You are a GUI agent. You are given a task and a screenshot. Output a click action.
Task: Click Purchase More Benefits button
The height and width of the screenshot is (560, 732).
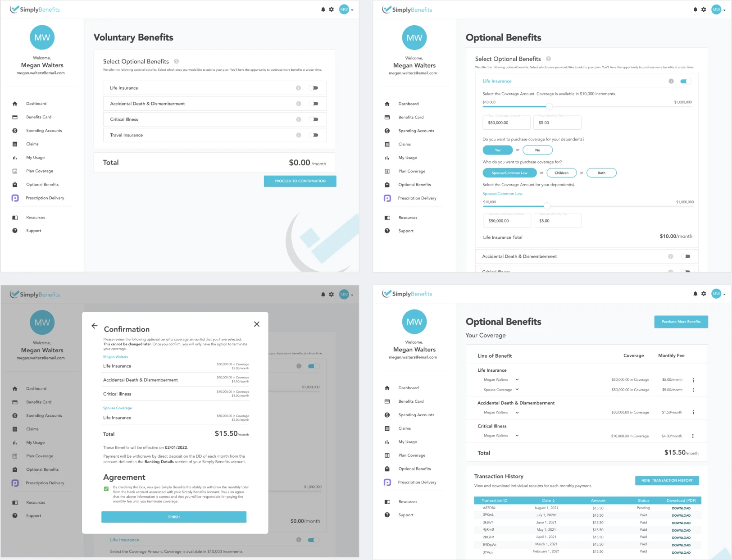point(681,322)
